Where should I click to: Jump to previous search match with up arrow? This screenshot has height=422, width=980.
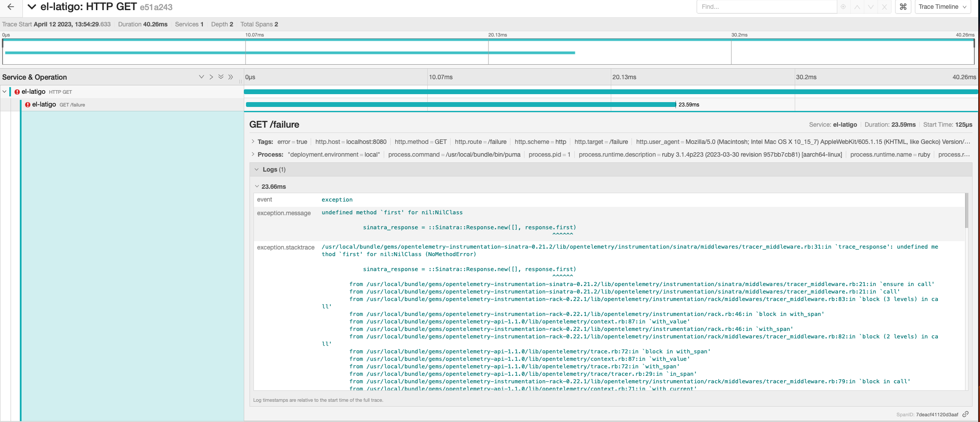click(857, 7)
